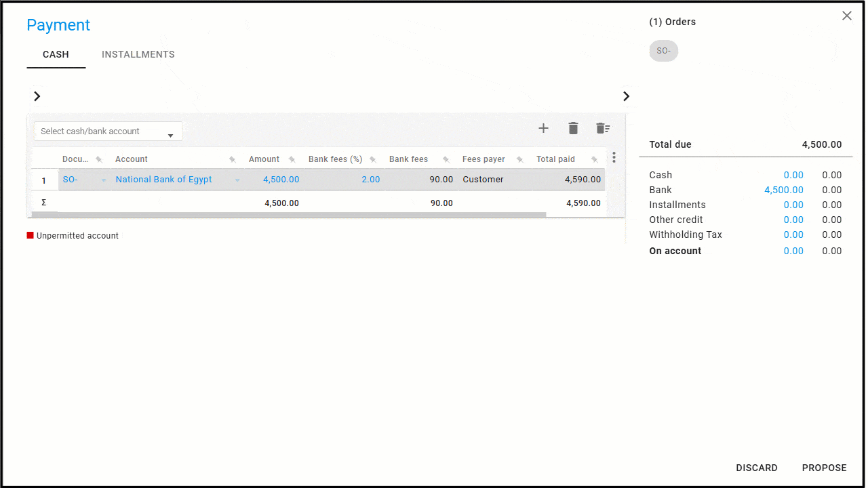
Task: Click the delete all rows icon
Action: pos(603,129)
